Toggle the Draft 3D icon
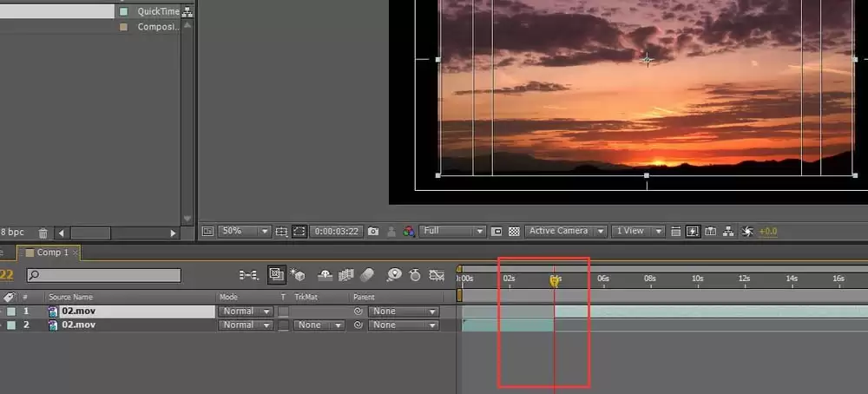The width and height of the screenshot is (868, 394). (x=297, y=274)
